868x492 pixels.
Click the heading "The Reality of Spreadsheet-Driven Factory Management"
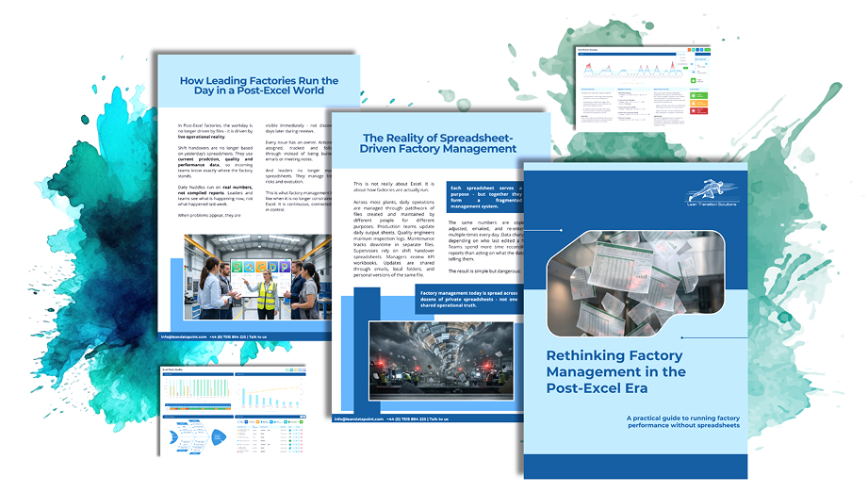437,143
